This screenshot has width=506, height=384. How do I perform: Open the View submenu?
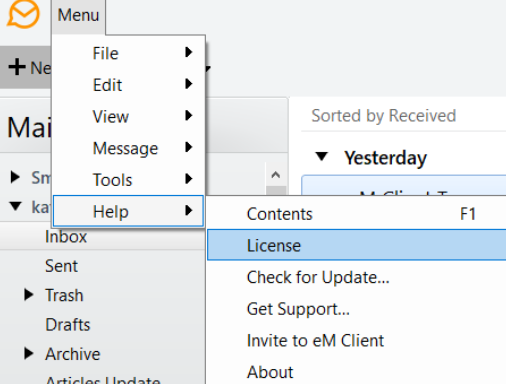(128, 116)
